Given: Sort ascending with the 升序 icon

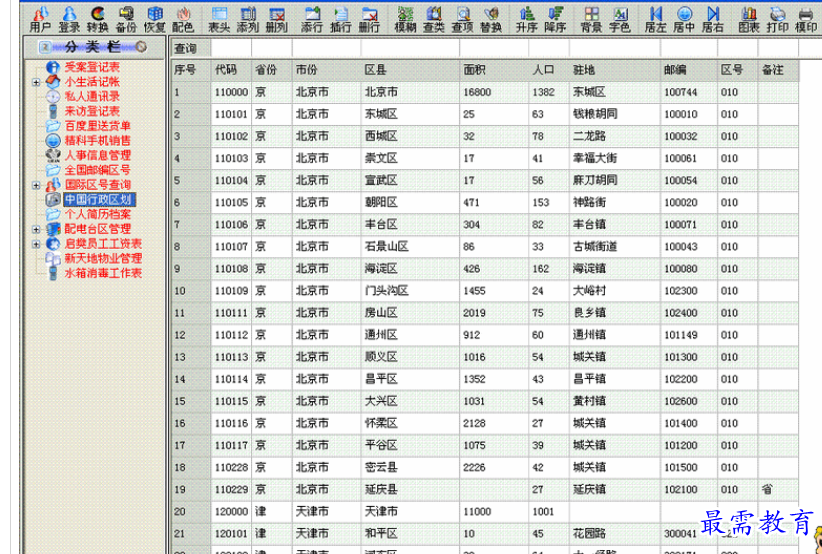Looking at the screenshot, I should tap(527, 18).
